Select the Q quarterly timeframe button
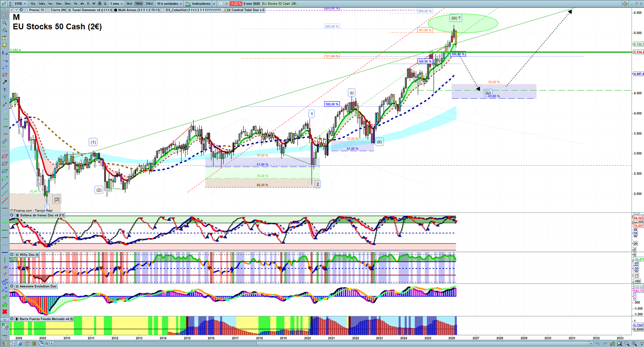 click(105, 4)
